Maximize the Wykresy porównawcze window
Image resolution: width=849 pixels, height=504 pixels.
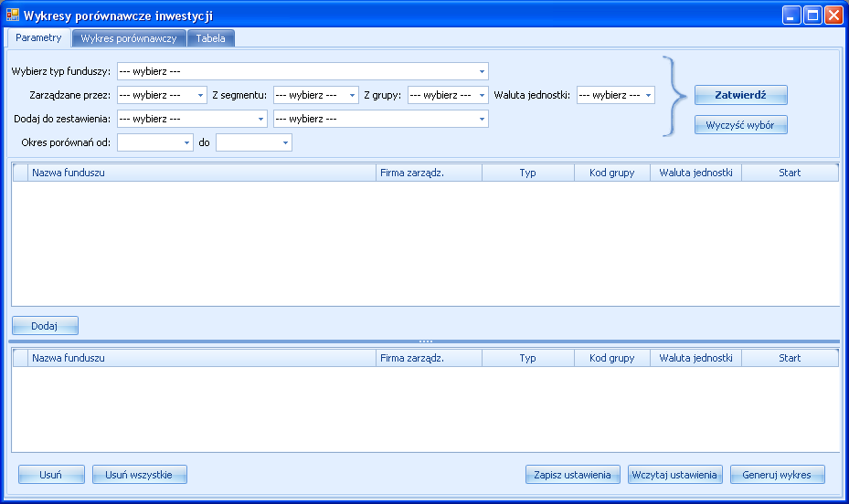click(812, 16)
